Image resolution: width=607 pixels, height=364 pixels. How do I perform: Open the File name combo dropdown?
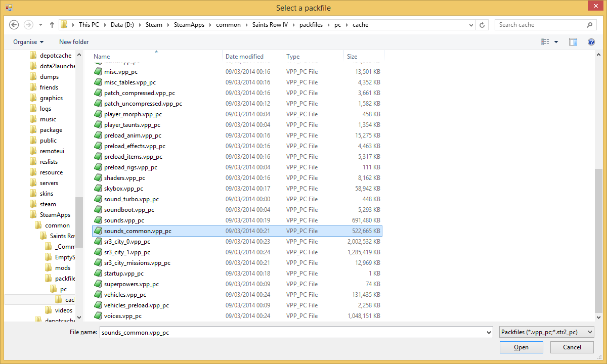coord(488,332)
